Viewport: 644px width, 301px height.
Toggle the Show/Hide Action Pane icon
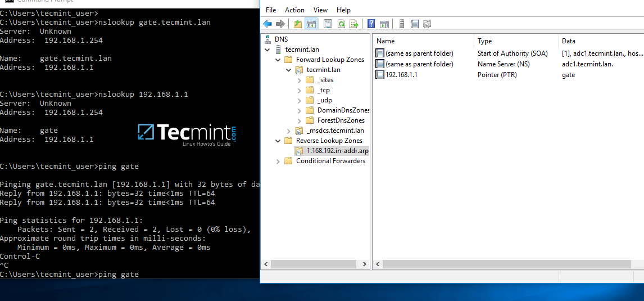pyautogui.click(x=384, y=24)
